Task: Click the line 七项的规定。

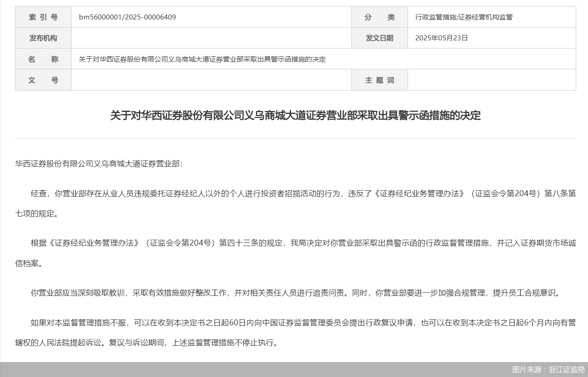Action: tap(37, 214)
